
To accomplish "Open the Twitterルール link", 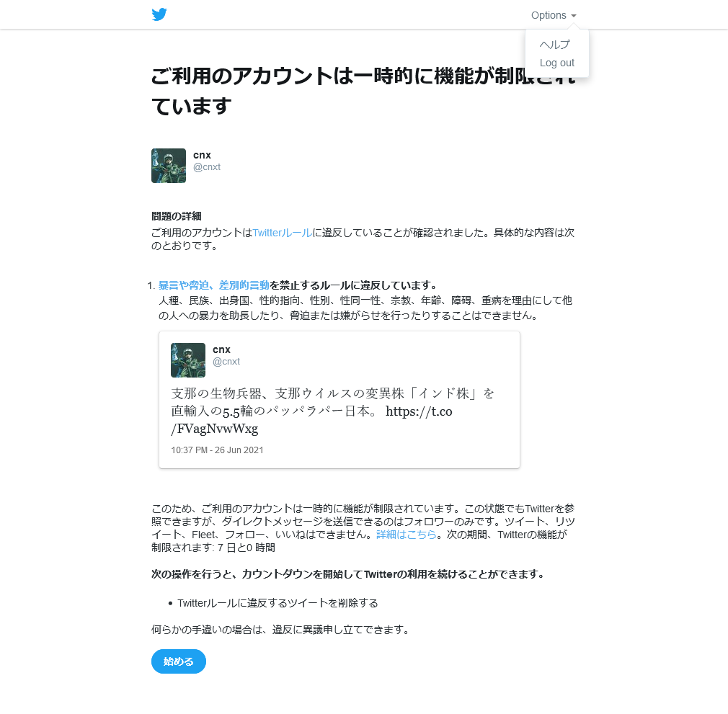I will point(283,233).
